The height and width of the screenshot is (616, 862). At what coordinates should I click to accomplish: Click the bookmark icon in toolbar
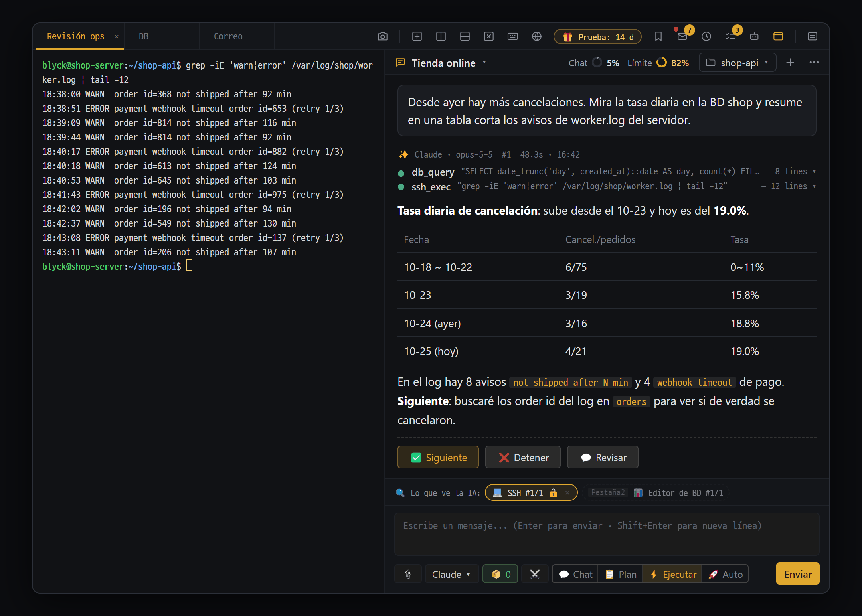pos(658,37)
